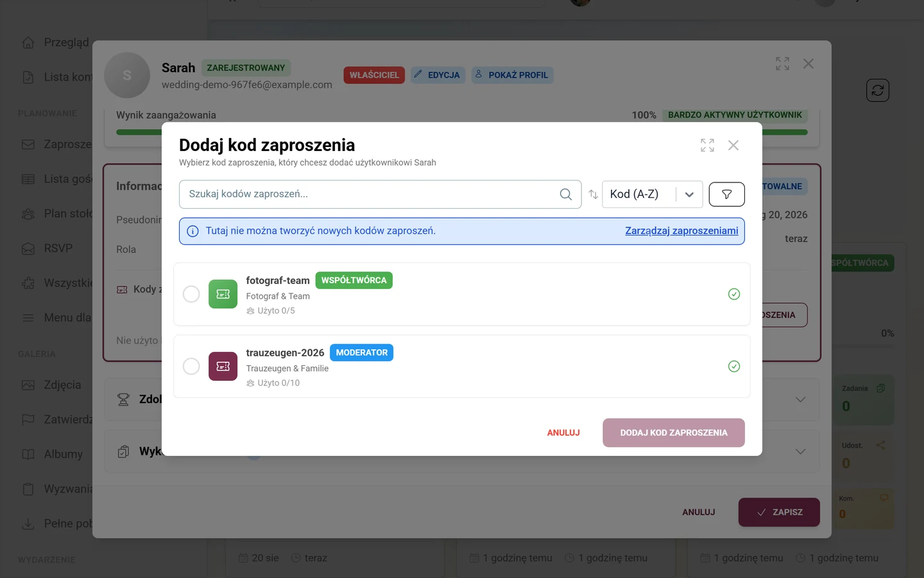
Task: Click the Moderator badge on trauzeugen-2026
Action: pos(362,353)
